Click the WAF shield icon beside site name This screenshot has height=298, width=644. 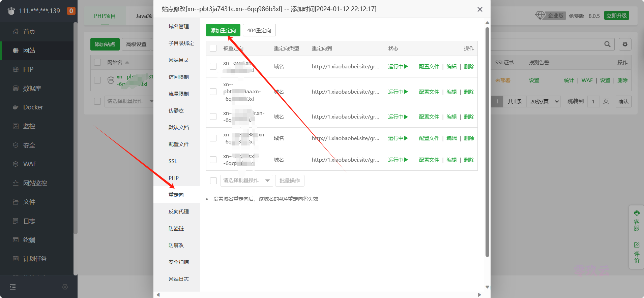[111, 80]
